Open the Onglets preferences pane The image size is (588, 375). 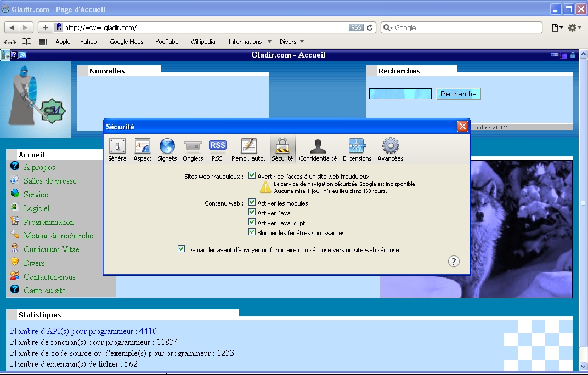(x=193, y=149)
